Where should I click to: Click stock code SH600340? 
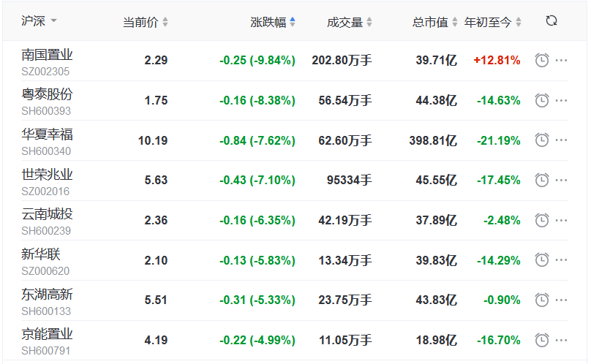[46, 151]
